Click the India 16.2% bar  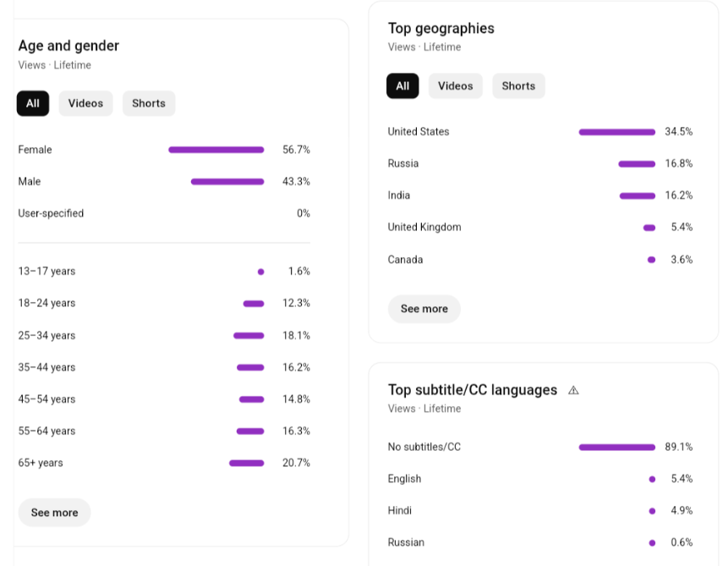638,195
